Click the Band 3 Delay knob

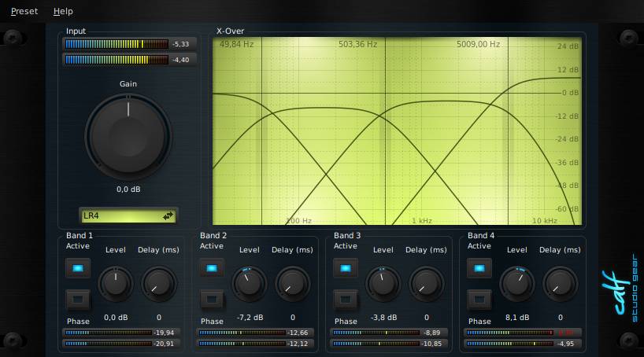pos(427,284)
